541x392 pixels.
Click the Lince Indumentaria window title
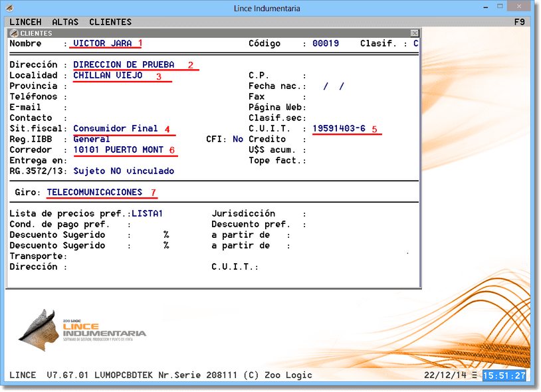(267, 8)
